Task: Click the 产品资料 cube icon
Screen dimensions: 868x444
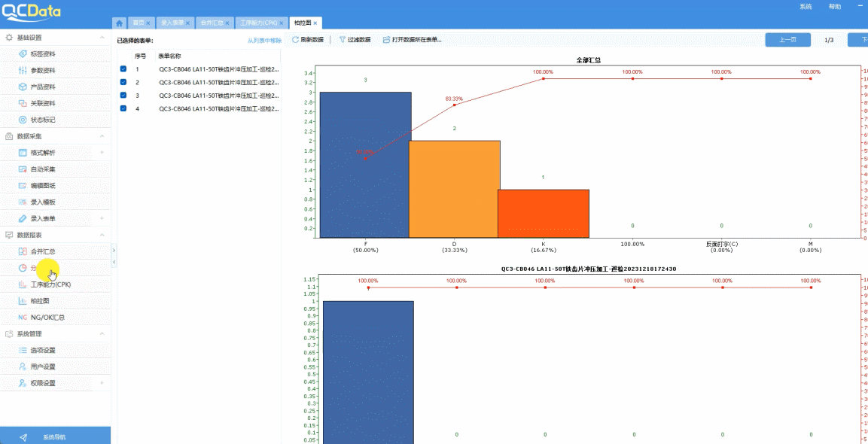Action: 23,87
